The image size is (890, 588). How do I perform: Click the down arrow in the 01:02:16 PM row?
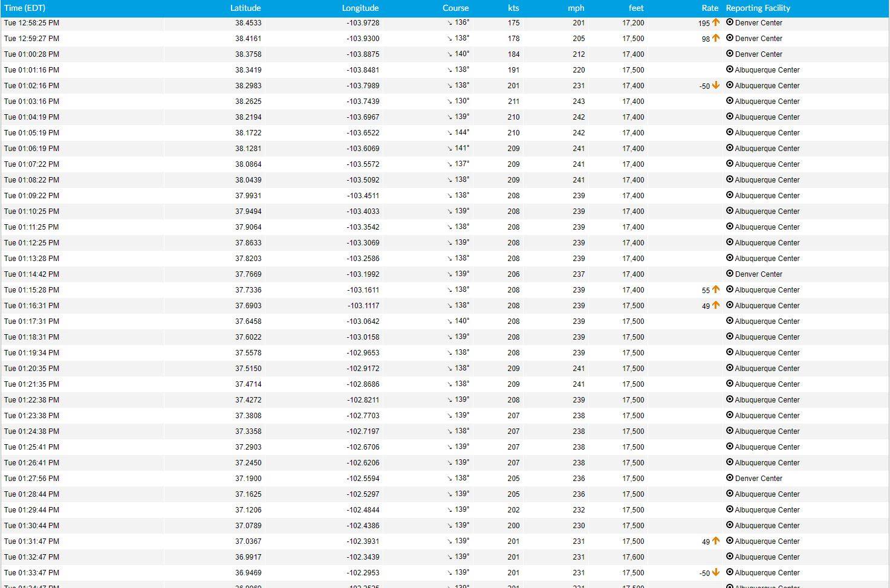[x=716, y=85]
